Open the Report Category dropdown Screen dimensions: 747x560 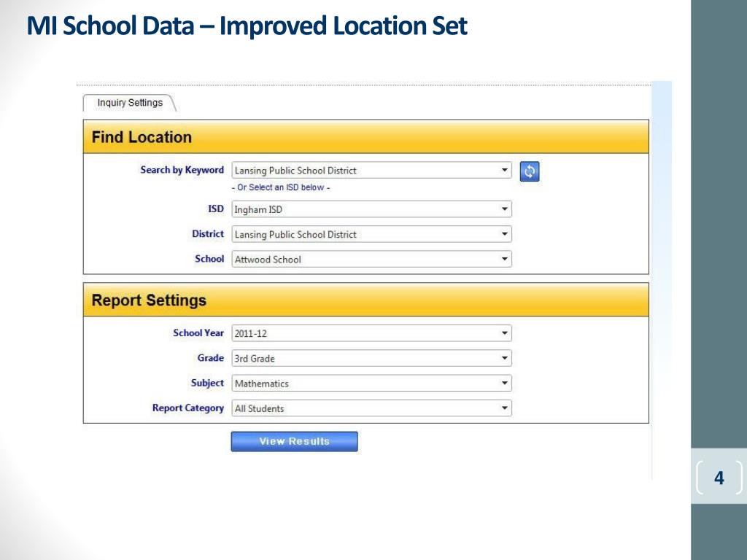click(371, 408)
